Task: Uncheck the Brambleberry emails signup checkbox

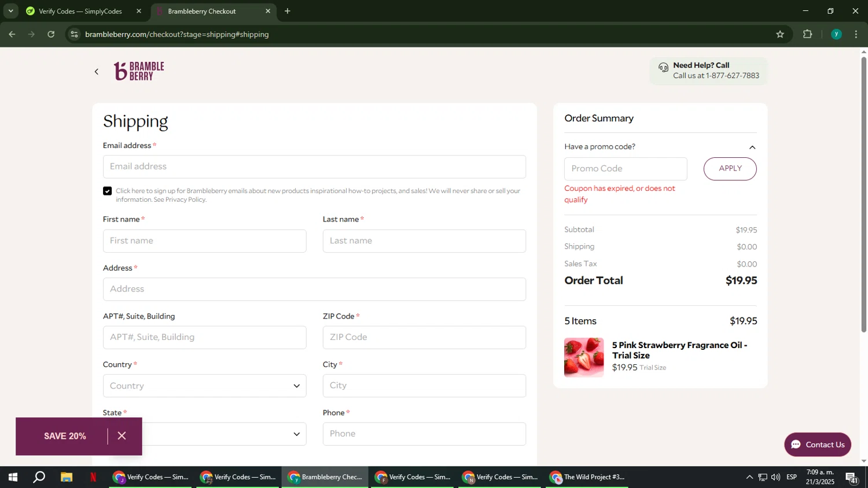Action: click(107, 191)
